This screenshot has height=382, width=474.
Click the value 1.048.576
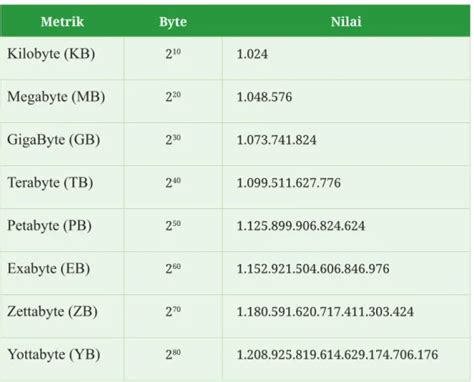pos(264,97)
